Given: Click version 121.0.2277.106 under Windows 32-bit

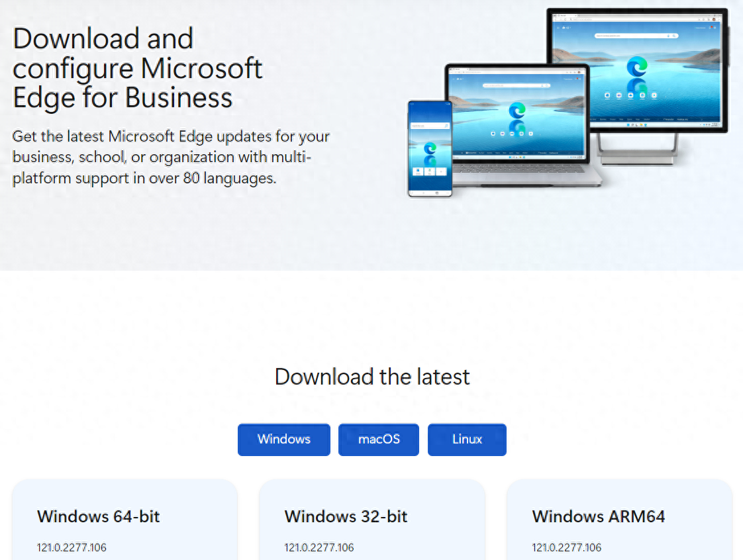Looking at the screenshot, I should [x=319, y=547].
